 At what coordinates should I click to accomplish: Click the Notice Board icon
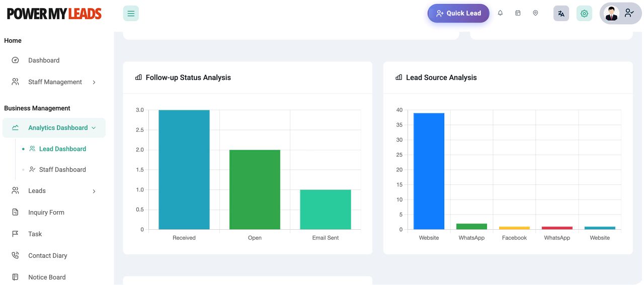pos(15,277)
